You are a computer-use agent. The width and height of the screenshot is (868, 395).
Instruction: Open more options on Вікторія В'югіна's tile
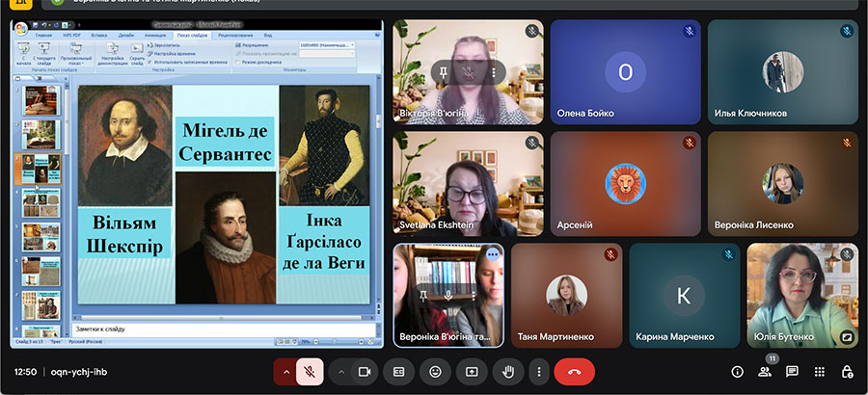coord(493,72)
